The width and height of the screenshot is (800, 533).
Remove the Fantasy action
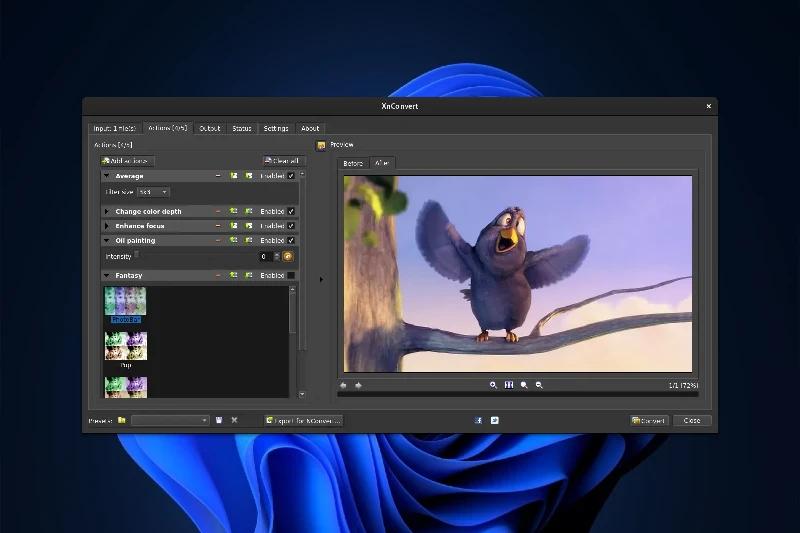pos(218,275)
